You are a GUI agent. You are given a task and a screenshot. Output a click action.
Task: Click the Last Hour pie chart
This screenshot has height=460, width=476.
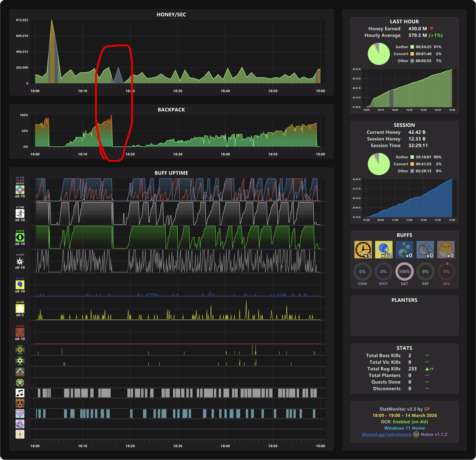click(379, 54)
